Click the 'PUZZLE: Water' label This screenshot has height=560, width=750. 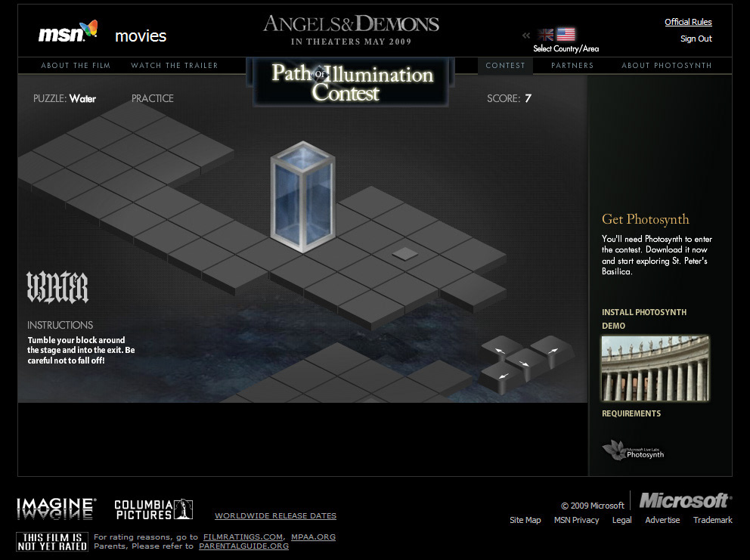click(x=64, y=98)
